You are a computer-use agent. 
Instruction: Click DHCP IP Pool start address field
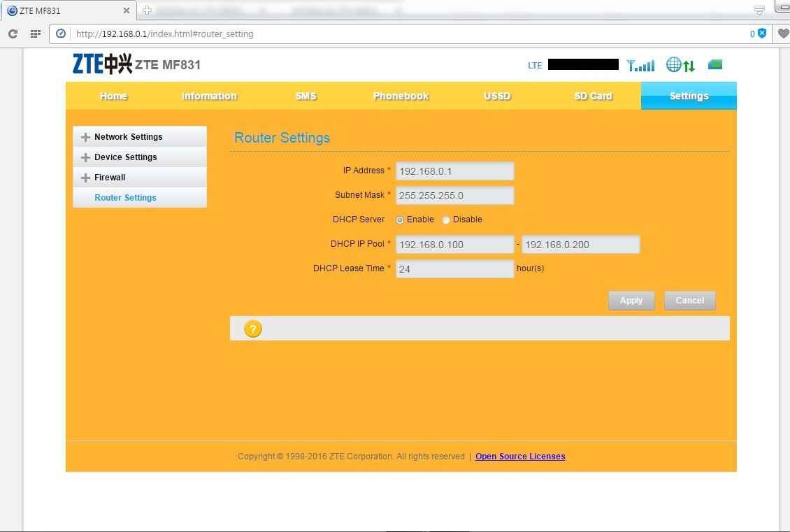(x=455, y=245)
